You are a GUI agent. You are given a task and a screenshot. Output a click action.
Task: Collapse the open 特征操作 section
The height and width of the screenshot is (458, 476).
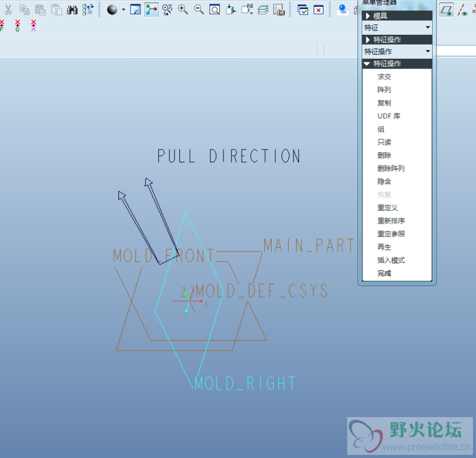coord(397,64)
